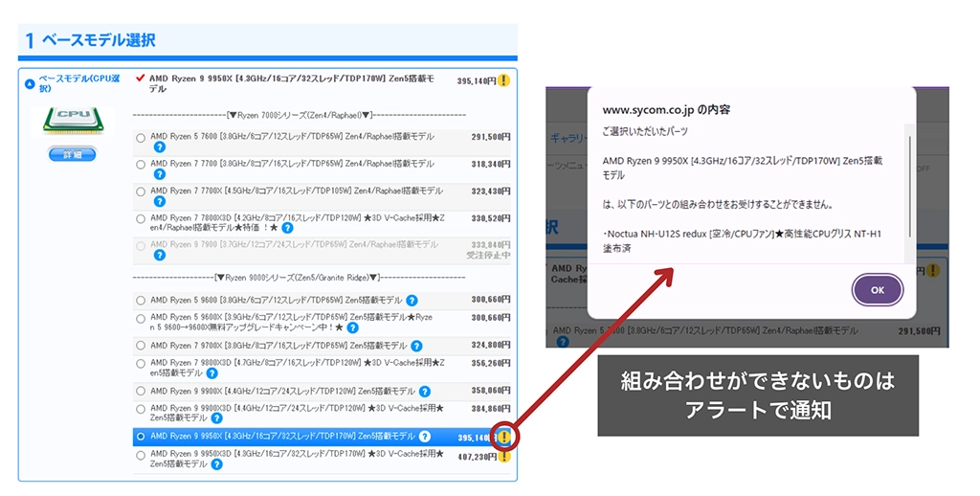Click the 324,800円 price
The image size is (980, 496).
tap(491, 345)
